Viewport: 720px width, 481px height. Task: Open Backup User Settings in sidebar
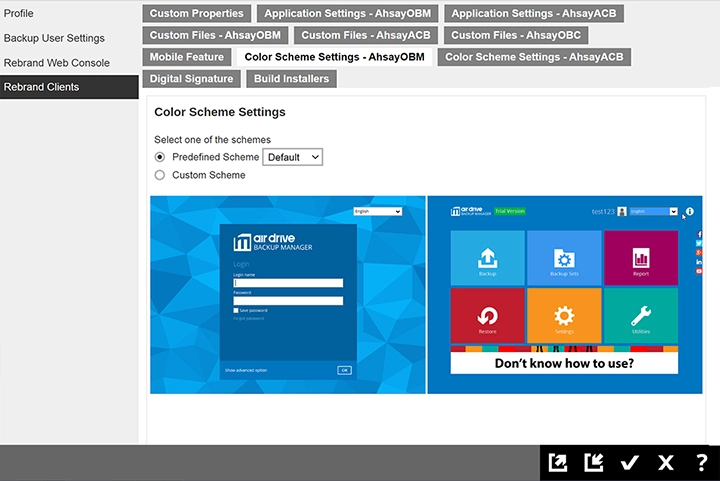pos(54,38)
